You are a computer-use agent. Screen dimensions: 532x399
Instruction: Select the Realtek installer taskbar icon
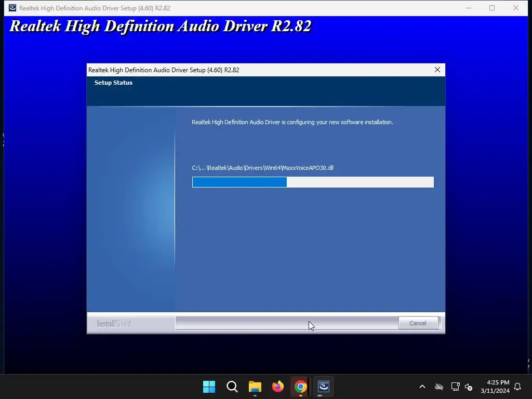[323, 387]
